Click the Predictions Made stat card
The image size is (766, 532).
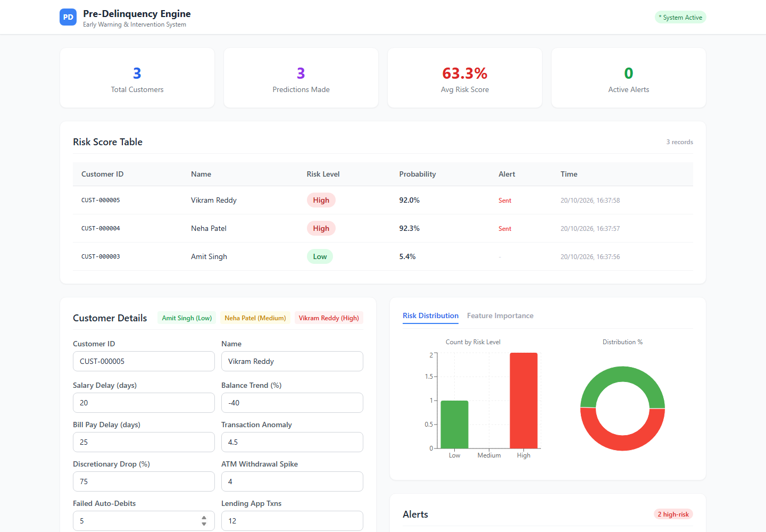click(301, 78)
